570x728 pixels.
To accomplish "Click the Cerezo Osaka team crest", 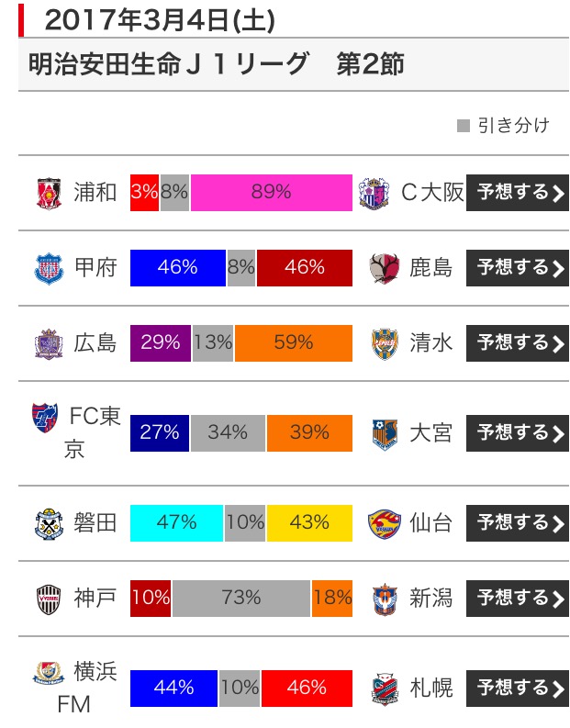I will click(374, 193).
